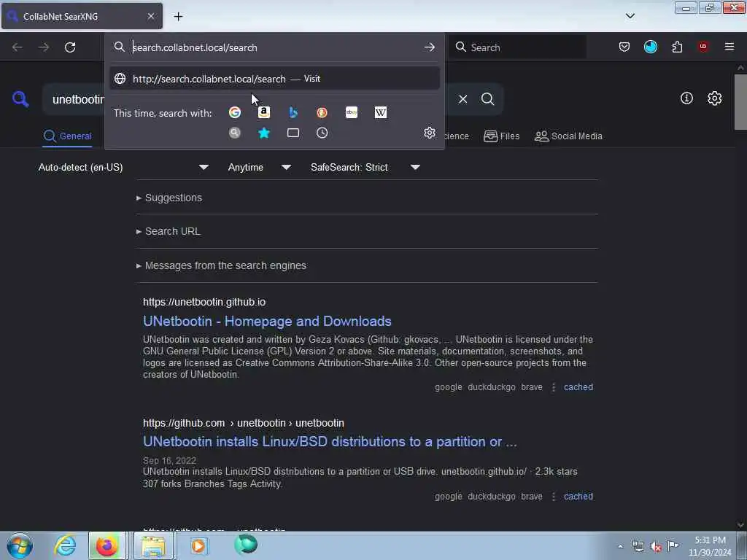Open Firefox application hamburger menu

point(729,47)
